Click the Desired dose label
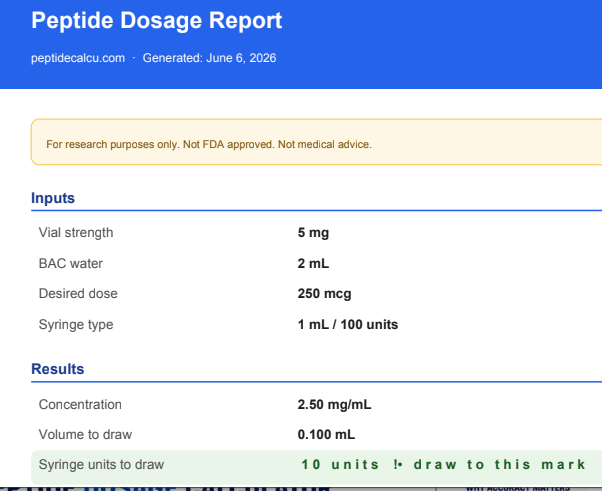 coord(78,294)
